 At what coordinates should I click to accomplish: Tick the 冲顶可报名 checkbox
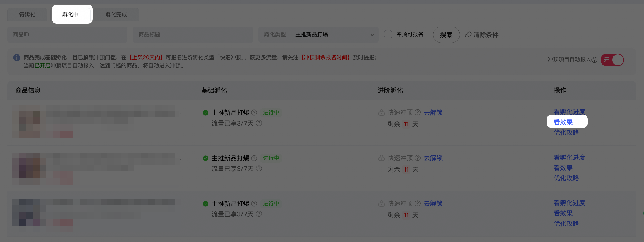pyautogui.click(x=388, y=34)
